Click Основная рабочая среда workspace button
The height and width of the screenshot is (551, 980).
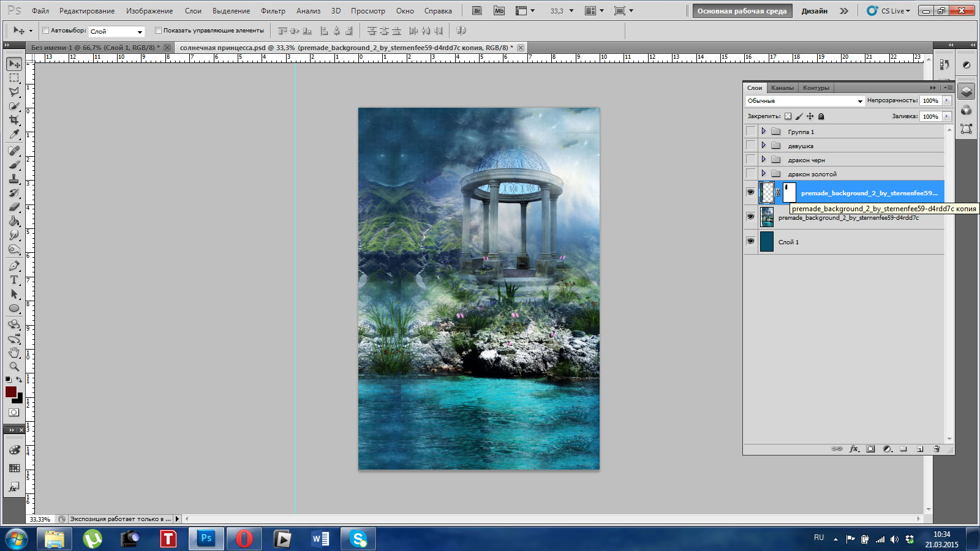tap(742, 11)
